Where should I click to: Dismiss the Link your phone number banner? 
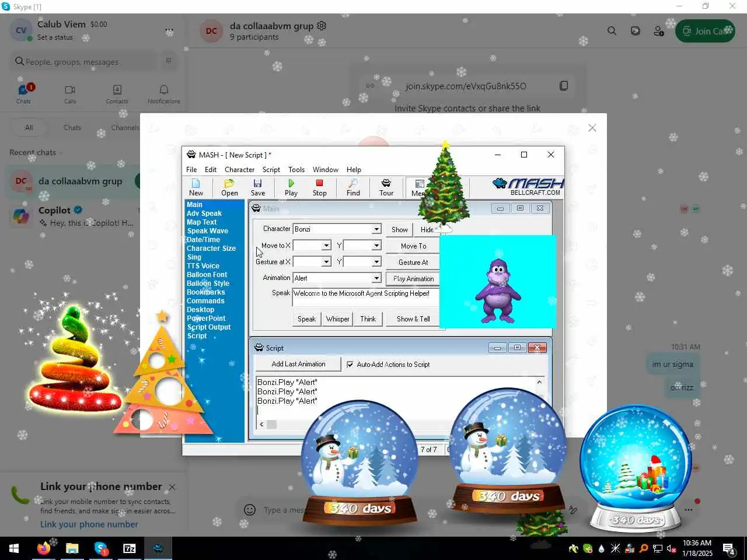pyautogui.click(x=172, y=487)
